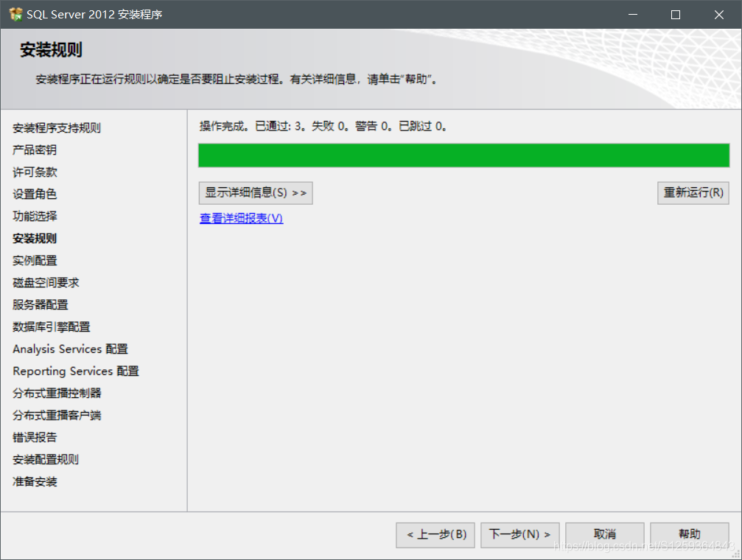This screenshot has height=560, width=742.
Task: Open the 查看详细报表(V) link
Action: [x=242, y=218]
